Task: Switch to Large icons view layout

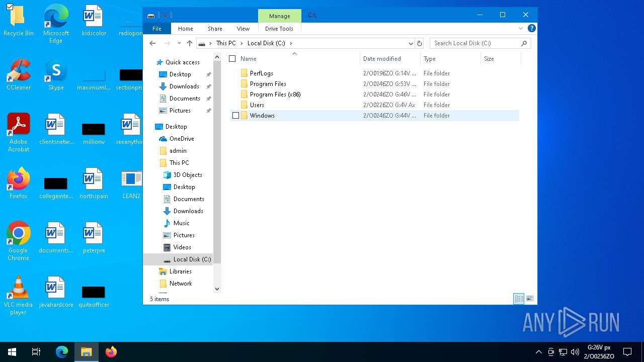Action: [529, 299]
